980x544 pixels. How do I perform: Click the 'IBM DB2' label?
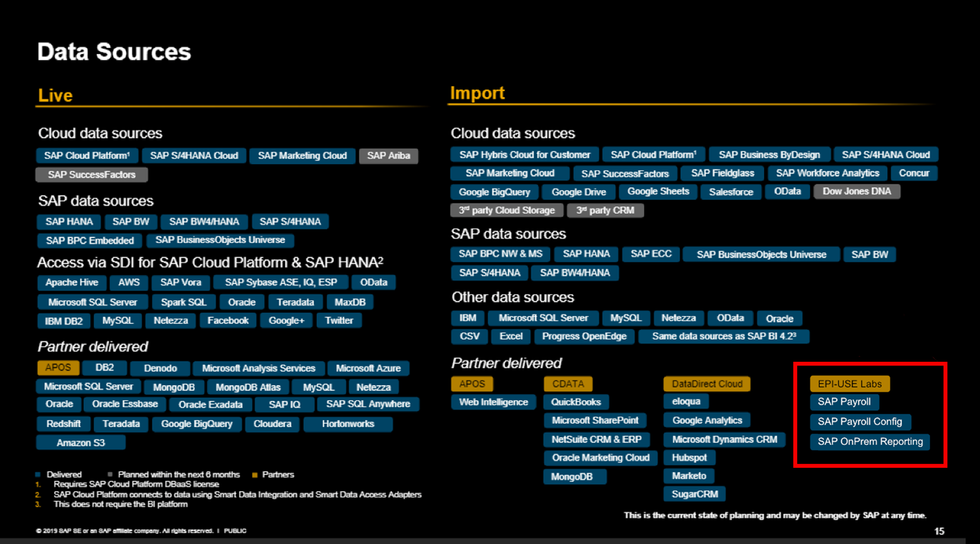(x=64, y=321)
